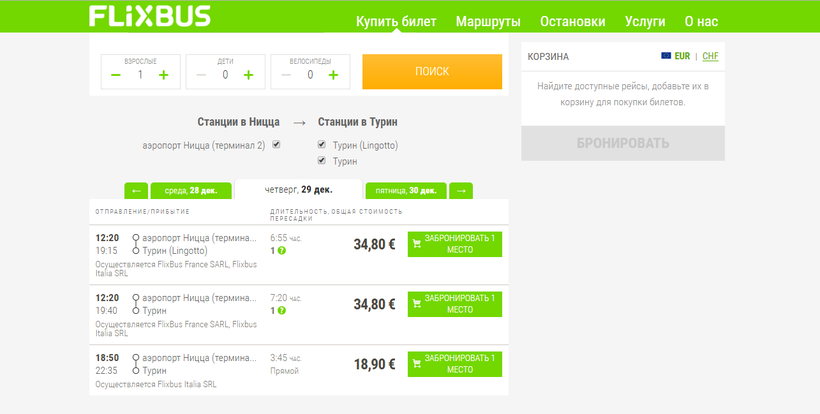This screenshot has width=820, height=414.
Task: Book a seat on 12:20–19:15 trip
Action: (454, 244)
